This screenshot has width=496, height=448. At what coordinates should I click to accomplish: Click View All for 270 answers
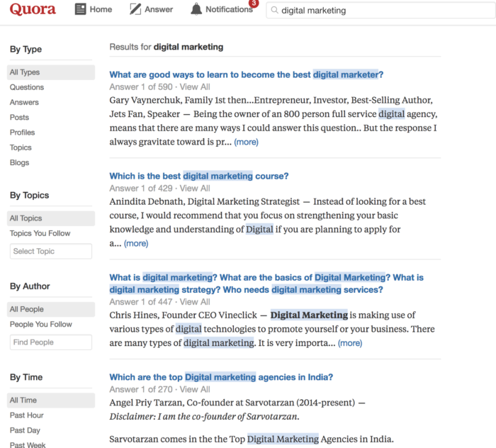[195, 389]
